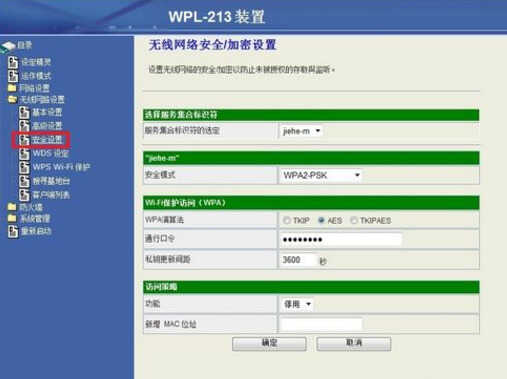The width and height of the screenshot is (507, 379).
Task: Select the AES radio button
Action: point(321,220)
